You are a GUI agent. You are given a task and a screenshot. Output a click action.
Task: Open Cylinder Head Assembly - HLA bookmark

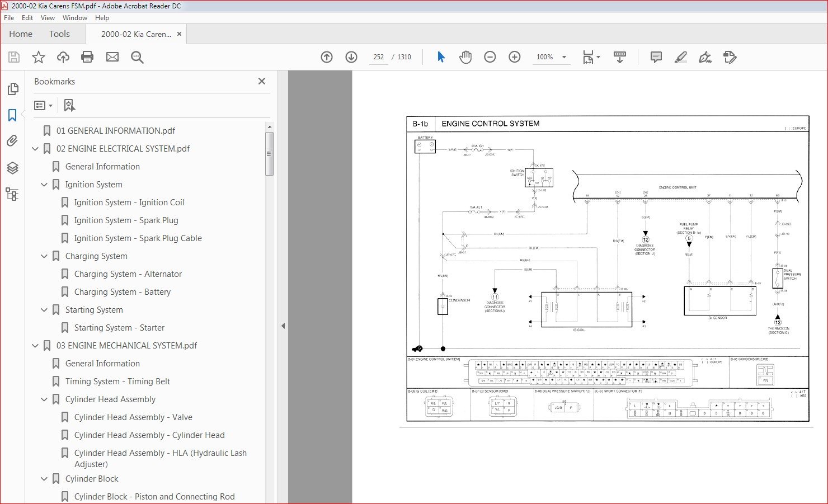point(160,458)
